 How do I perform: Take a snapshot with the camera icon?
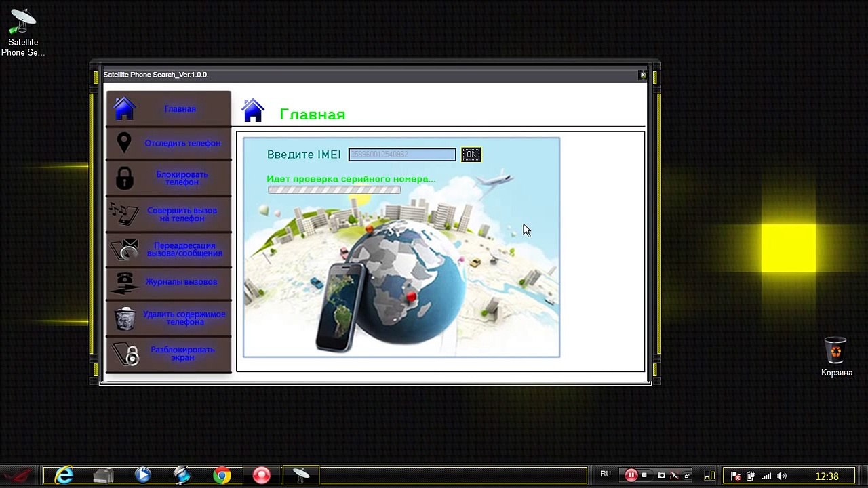point(661,475)
